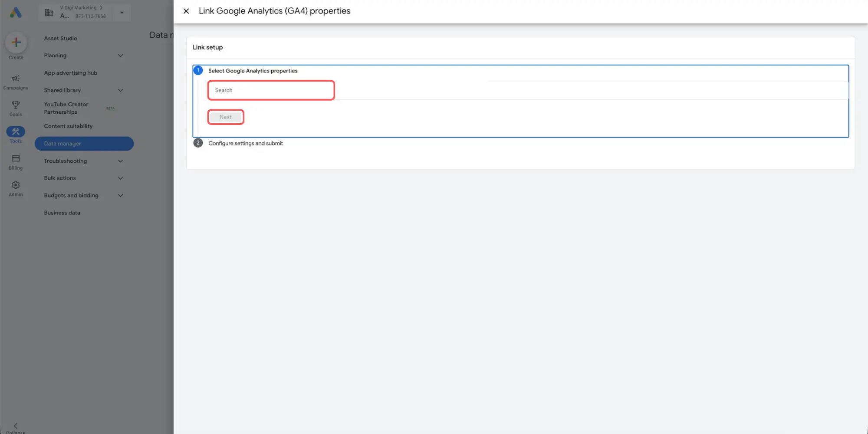868x434 pixels.
Task: Select the Data manager menu item
Action: [x=84, y=144]
